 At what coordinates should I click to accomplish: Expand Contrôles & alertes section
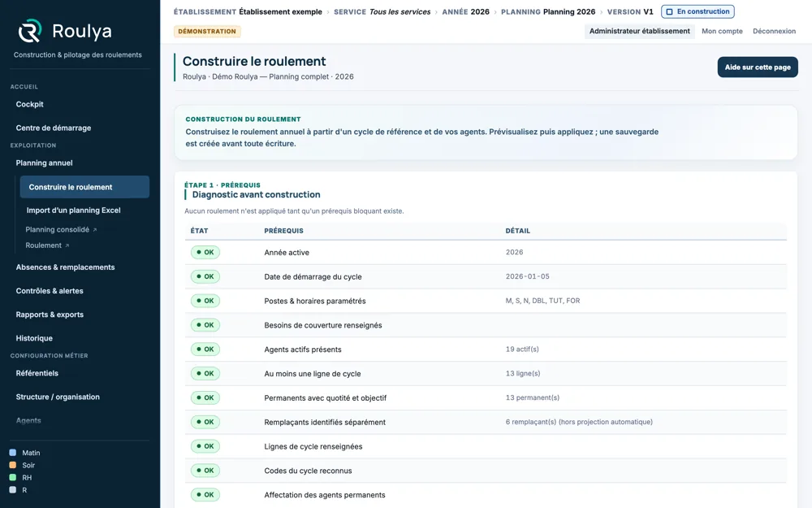pyautogui.click(x=50, y=291)
